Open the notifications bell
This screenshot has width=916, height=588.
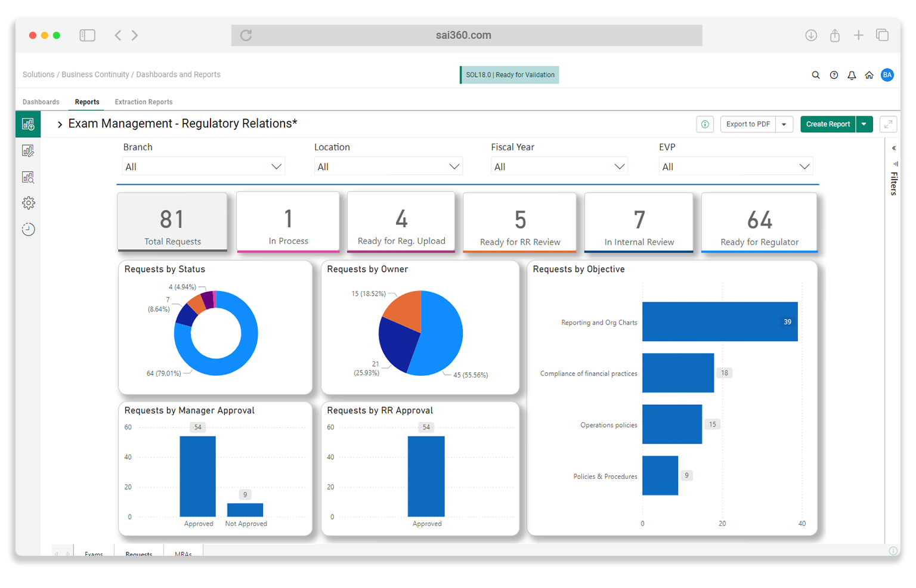coord(852,75)
